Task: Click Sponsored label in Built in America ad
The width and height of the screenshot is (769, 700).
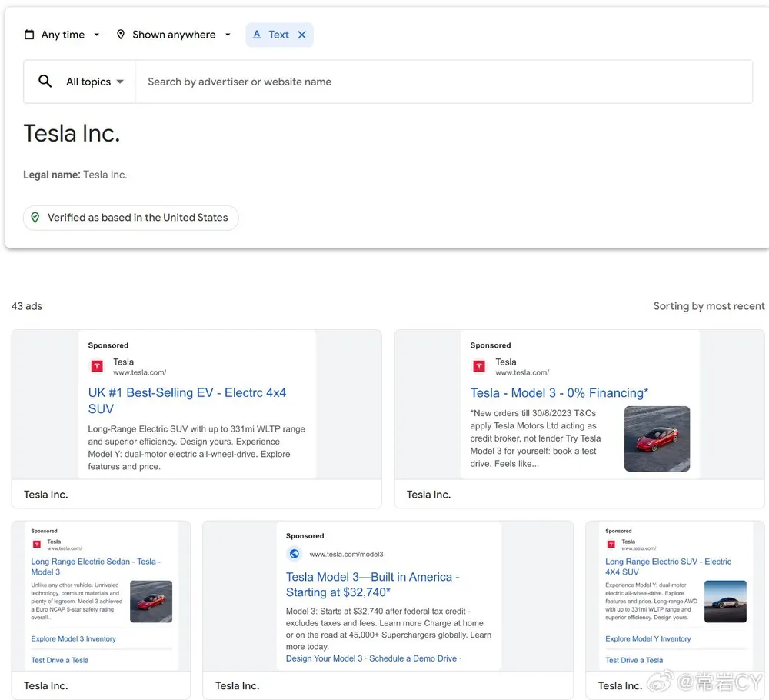Action: (305, 535)
